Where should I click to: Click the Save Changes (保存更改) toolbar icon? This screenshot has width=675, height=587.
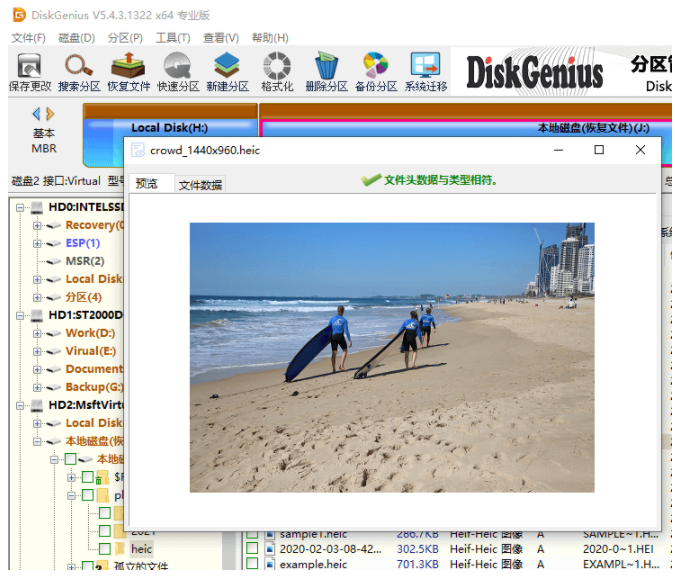(x=29, y=72)
